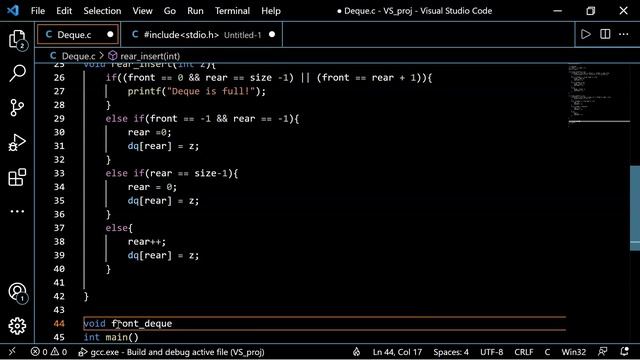Open the View menu

point(142,11)
